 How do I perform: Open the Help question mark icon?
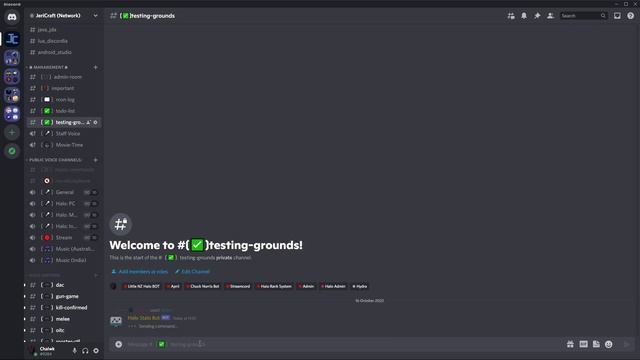click(x=631, y=16)
